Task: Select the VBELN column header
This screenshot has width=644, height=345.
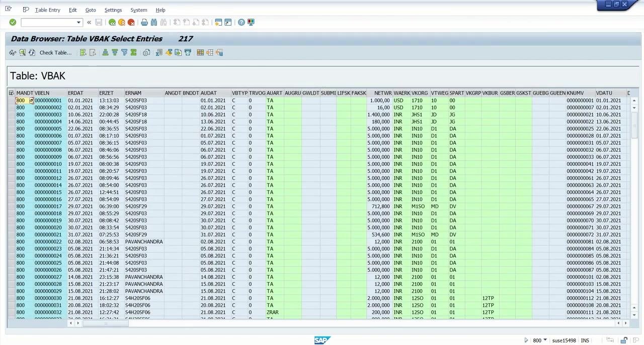Action: coord(50,93)
